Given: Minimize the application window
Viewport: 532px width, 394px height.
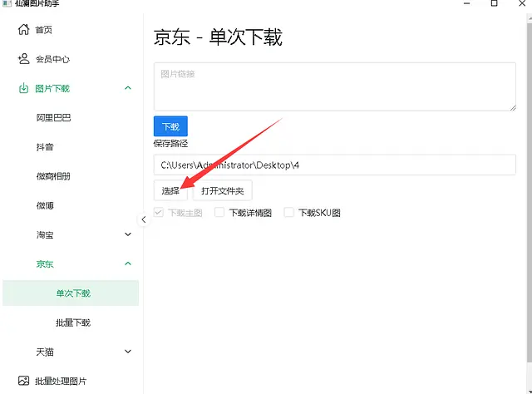Looking at the screenshot, I should point(467,3).
